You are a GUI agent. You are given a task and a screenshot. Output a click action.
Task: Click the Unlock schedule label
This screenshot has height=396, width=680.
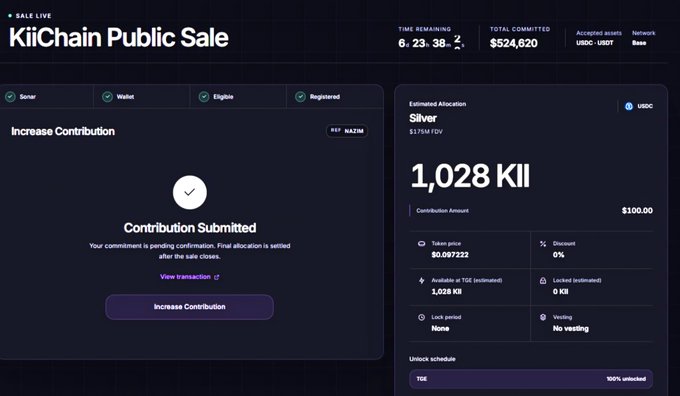click(x=432, y=359)
